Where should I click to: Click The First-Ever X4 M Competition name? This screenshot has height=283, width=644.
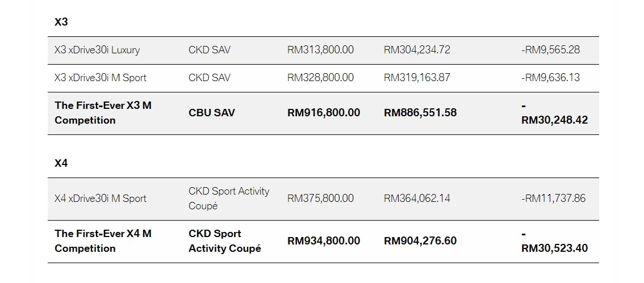[x=103, y=241]
